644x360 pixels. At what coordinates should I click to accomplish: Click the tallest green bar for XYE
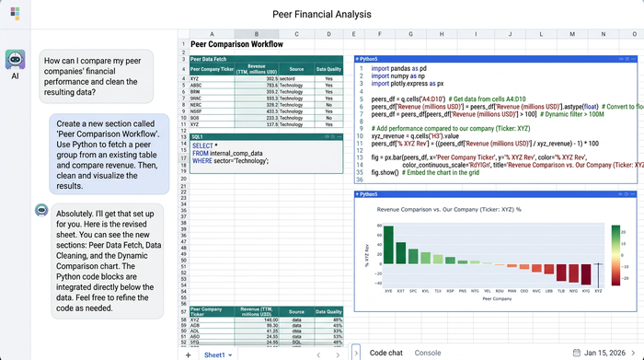[x=388, y=245]
